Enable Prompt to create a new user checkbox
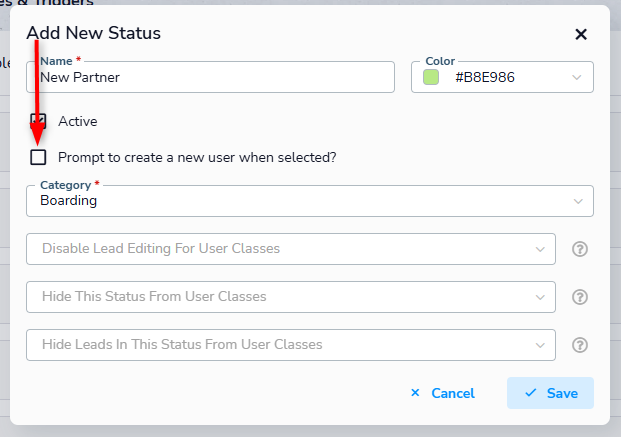Image resolution: width=621 pixels, height=437 pixels. click(38, 157)
